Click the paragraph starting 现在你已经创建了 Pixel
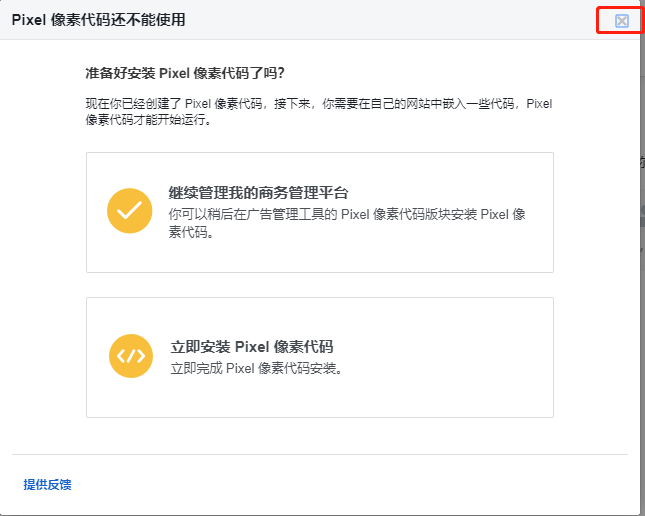This screenshot has height=516, width=645. (319, 112)
